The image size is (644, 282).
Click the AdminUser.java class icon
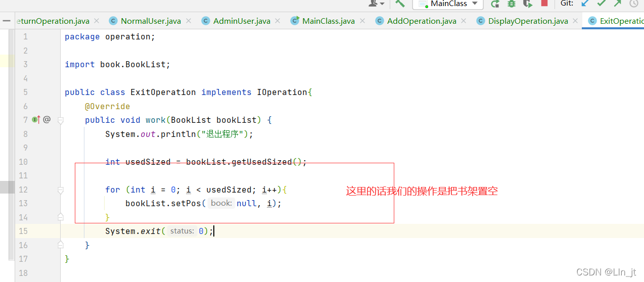[x=205, y=21]
